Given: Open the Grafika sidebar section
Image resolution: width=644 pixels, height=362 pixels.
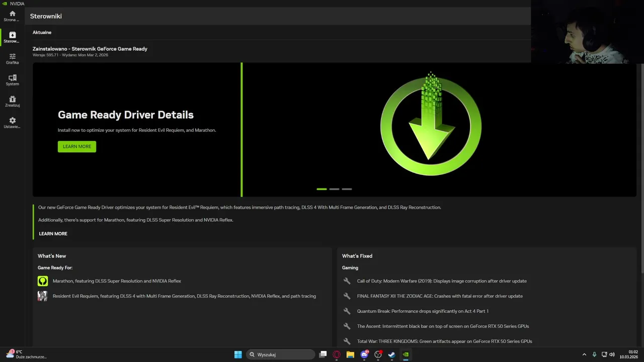Looking at the screenshot, I should click(12, 59).
